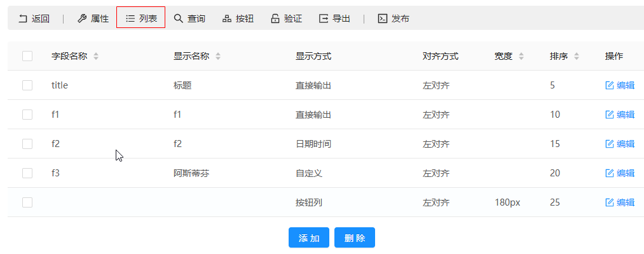
Task: Click the f2 field name cell
Action: (x=55, y=144)
